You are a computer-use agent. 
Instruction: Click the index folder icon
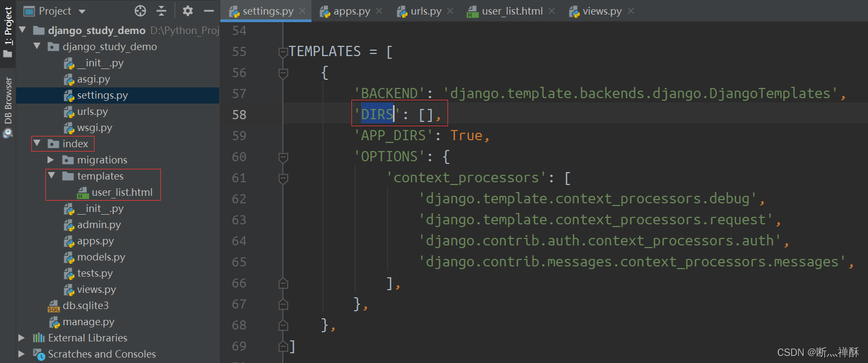click(x=53, y=143)
